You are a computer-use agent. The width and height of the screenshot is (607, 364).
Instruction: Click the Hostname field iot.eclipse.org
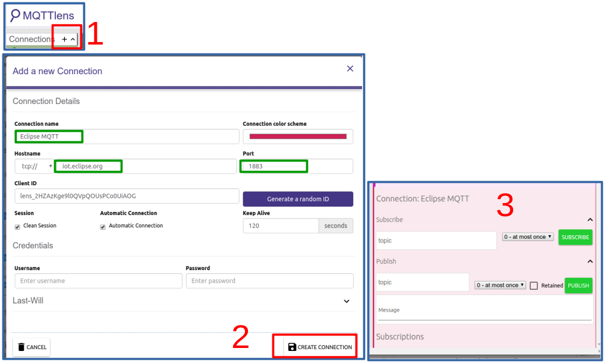[x=145, y=166]
